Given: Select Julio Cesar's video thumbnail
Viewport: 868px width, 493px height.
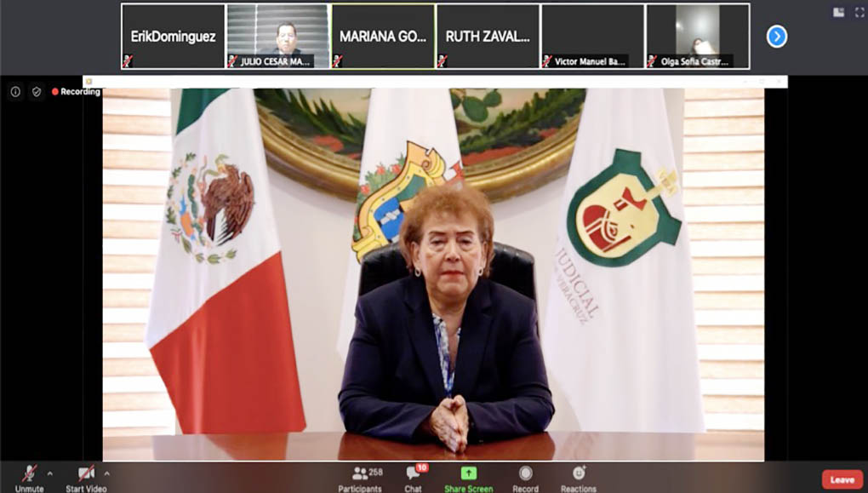Looking at the screenshot, I should point(277,37).
